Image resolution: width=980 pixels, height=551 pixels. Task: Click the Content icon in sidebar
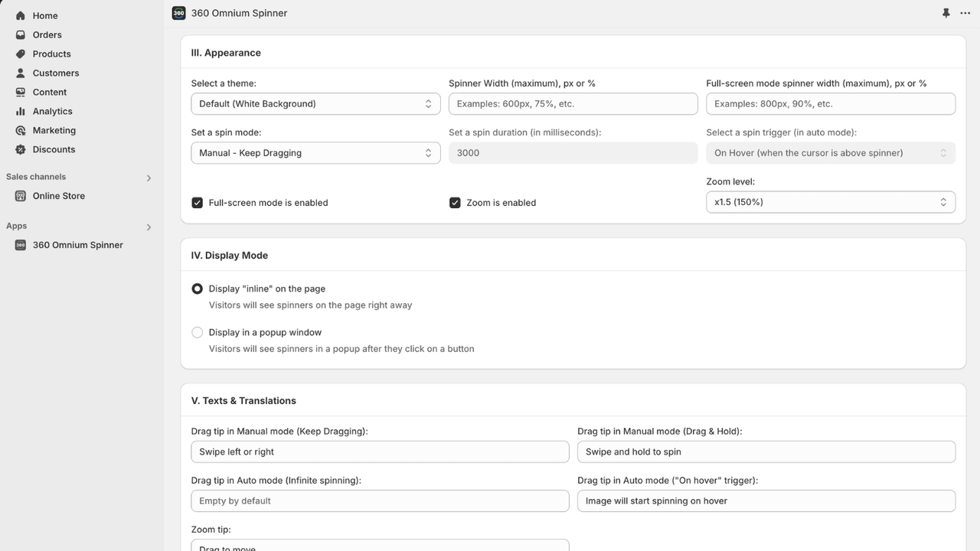21,92
